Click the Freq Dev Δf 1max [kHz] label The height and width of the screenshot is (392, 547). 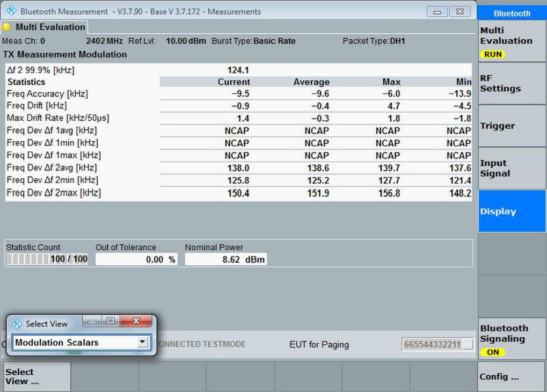(54, 155)
